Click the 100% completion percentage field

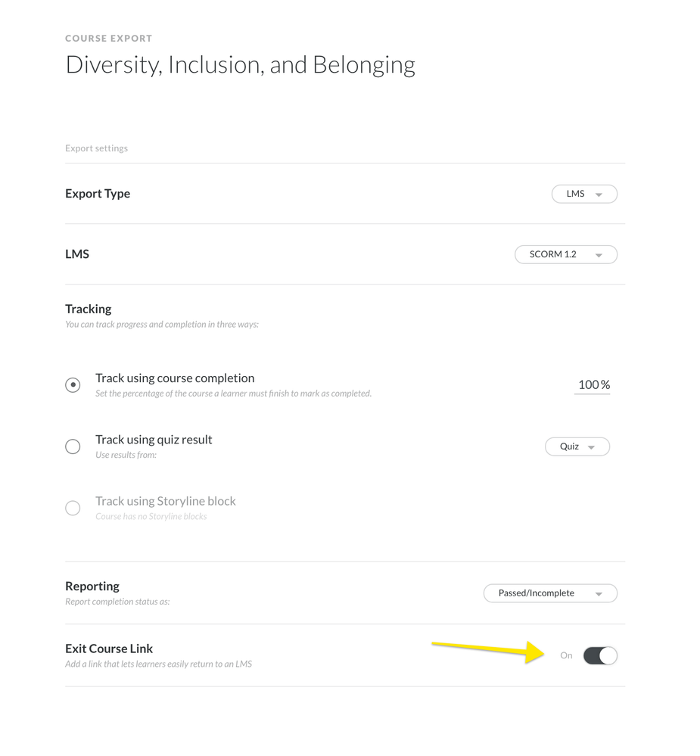(593, 384)
